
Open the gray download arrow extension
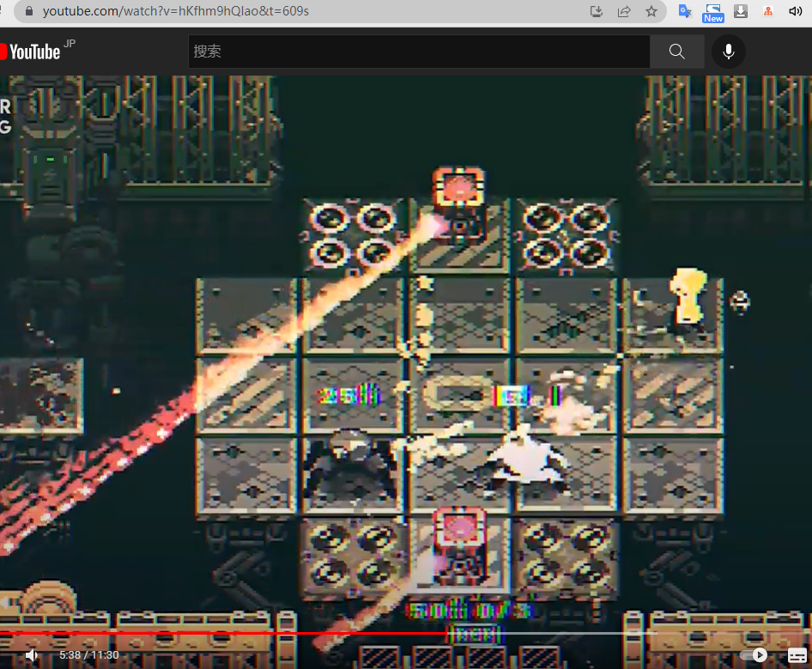741,11
